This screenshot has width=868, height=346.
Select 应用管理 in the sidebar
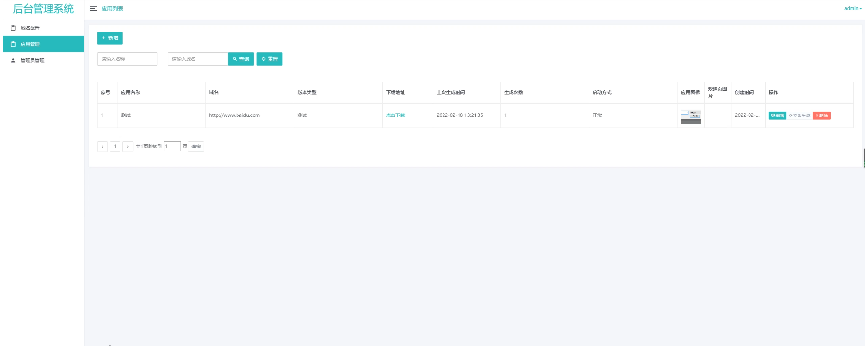[30, 44]
